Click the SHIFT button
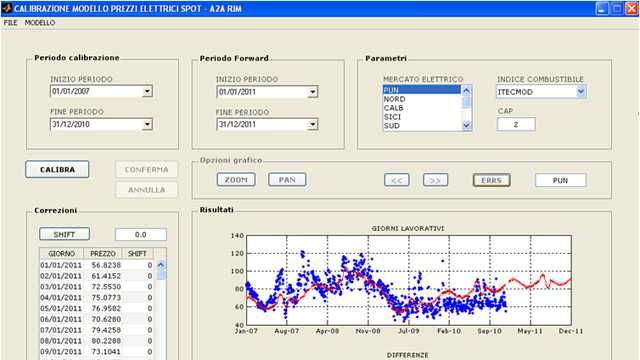The height and width of the screenshot is (360, 640). 64,234
